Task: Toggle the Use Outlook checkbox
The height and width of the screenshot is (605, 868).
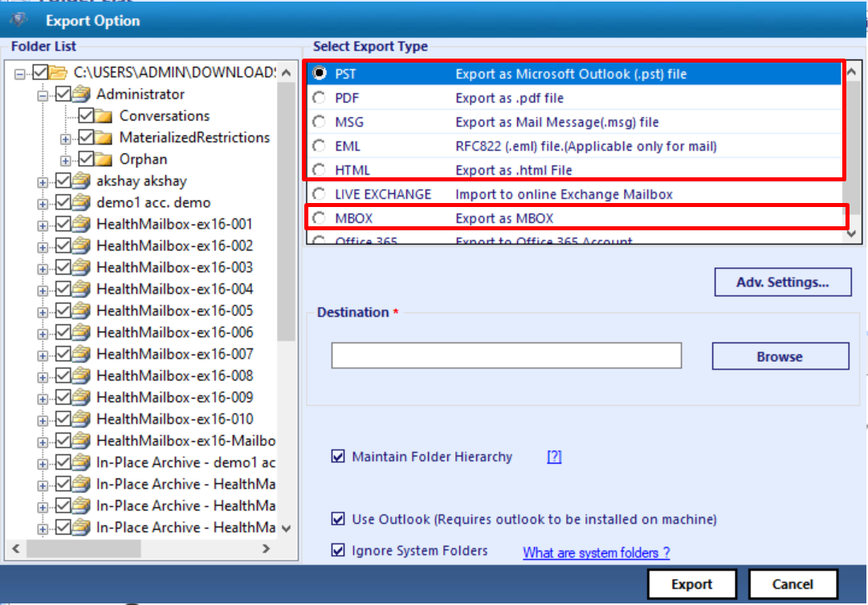Action: [338, 518]
